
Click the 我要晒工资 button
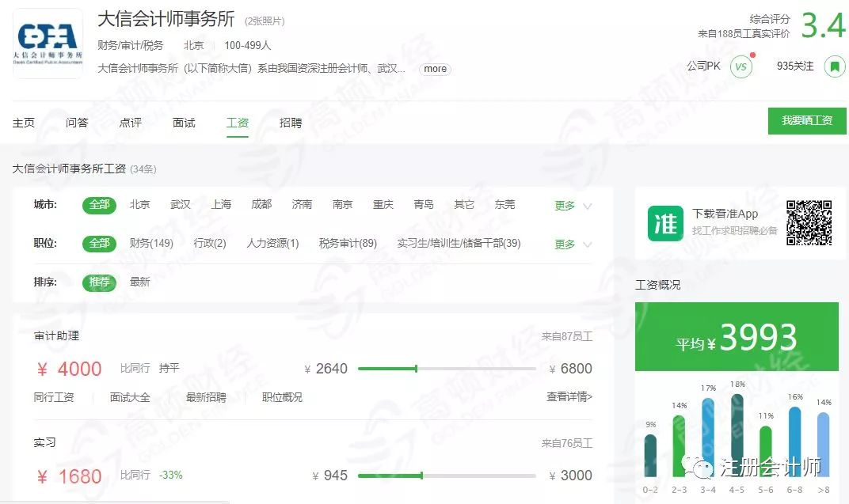[807, 120]
